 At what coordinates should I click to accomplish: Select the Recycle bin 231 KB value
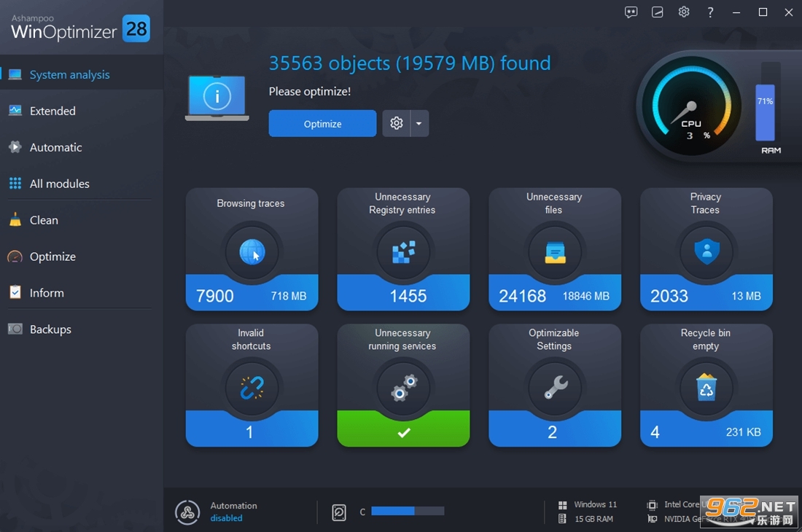[743, 432]
